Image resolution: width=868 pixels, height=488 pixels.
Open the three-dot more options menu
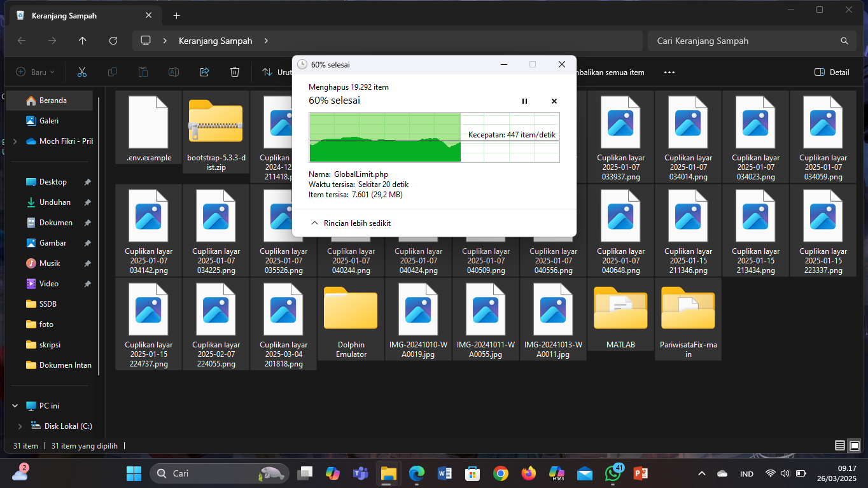click(669, 72)
